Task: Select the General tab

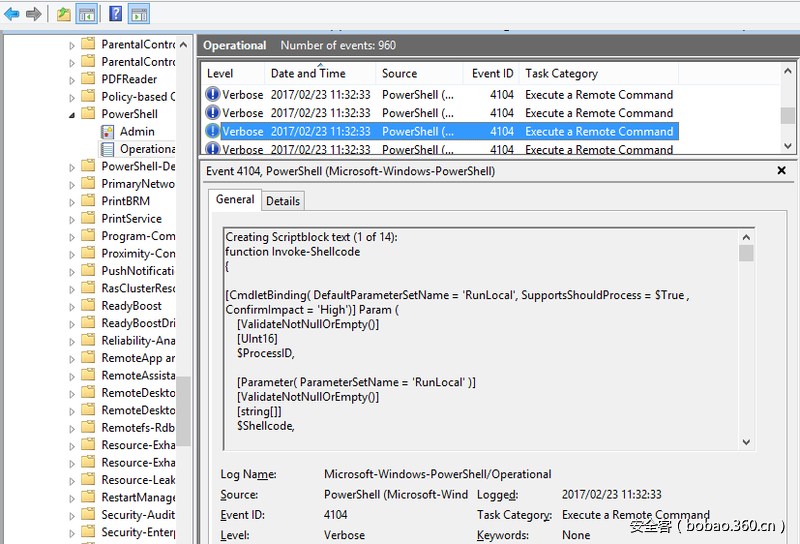Action: coord(235,200)
